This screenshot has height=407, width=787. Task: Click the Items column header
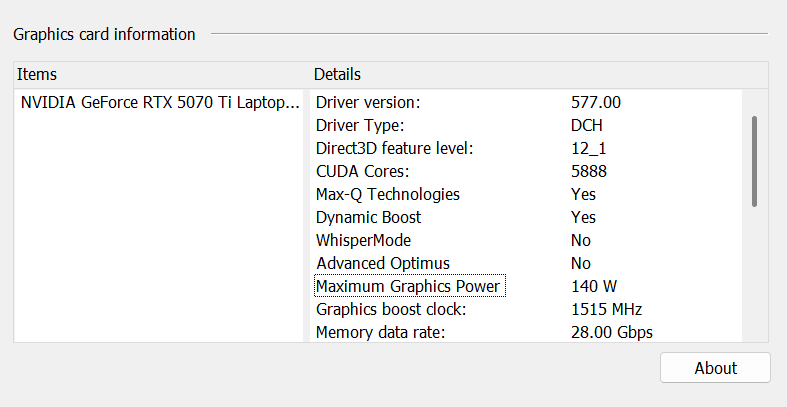[x=37, y=74]
